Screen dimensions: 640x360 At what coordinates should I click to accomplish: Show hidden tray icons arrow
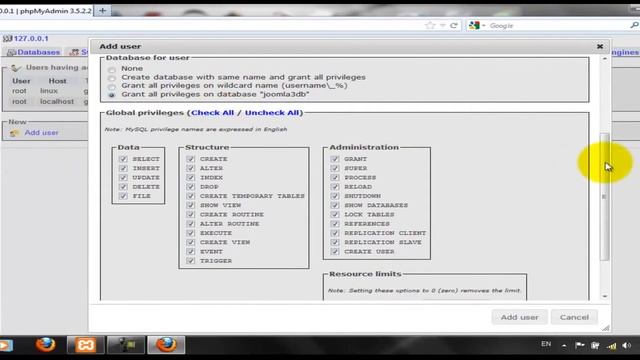click(564, 346)
